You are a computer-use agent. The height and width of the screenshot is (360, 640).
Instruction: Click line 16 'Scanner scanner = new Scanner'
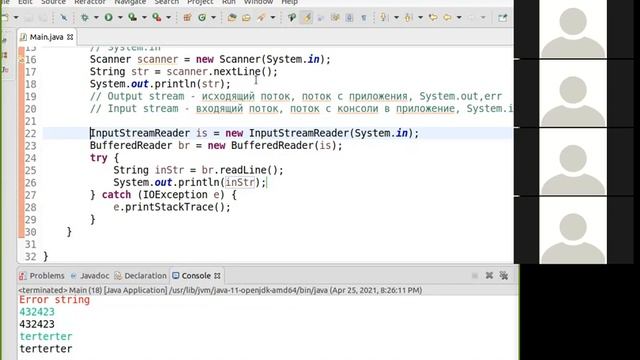pos(210,60)
